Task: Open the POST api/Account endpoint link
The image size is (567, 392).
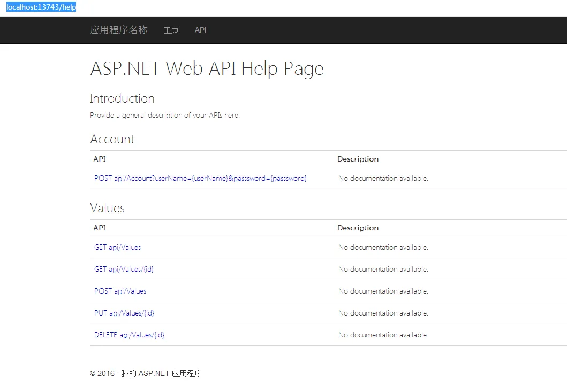Action: pos(200,178)
